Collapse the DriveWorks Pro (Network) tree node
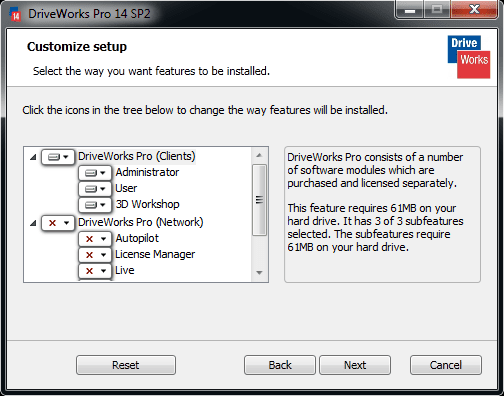504x396 pixels. point(33,223)
